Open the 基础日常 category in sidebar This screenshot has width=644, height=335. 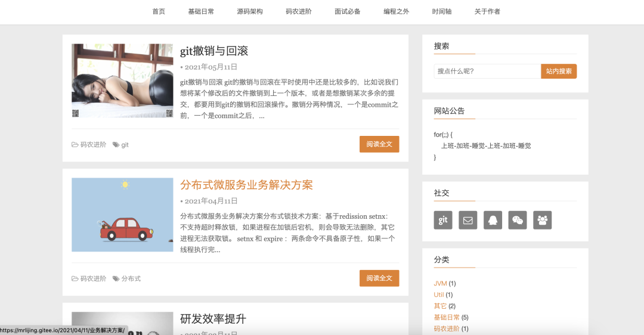pyautogui.click(x=447, y=317)
